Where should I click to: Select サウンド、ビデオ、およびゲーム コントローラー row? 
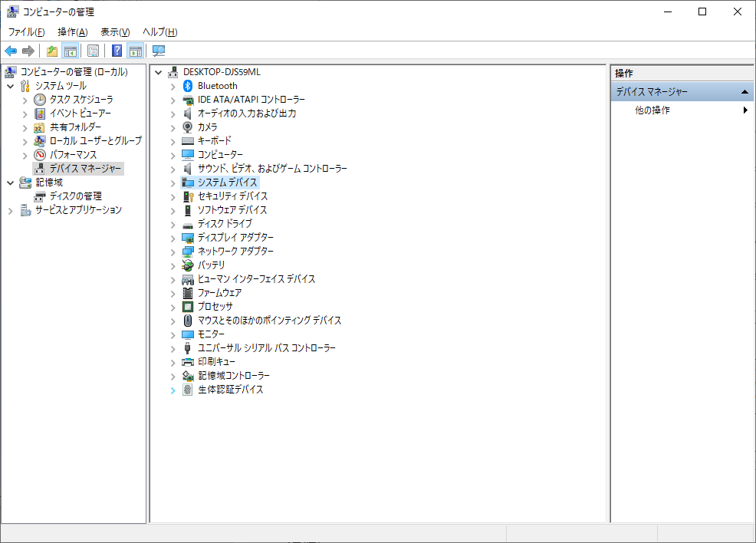tap(272, 169)
